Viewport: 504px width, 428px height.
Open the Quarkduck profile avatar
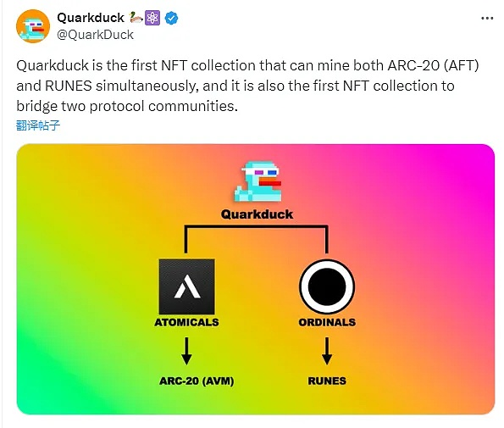tap(33, 26)
